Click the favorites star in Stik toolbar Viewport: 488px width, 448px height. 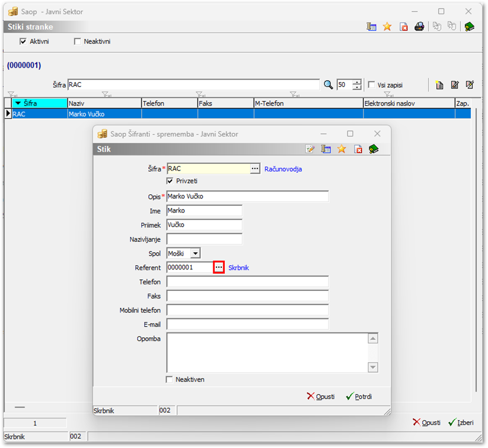coord(342,149)
